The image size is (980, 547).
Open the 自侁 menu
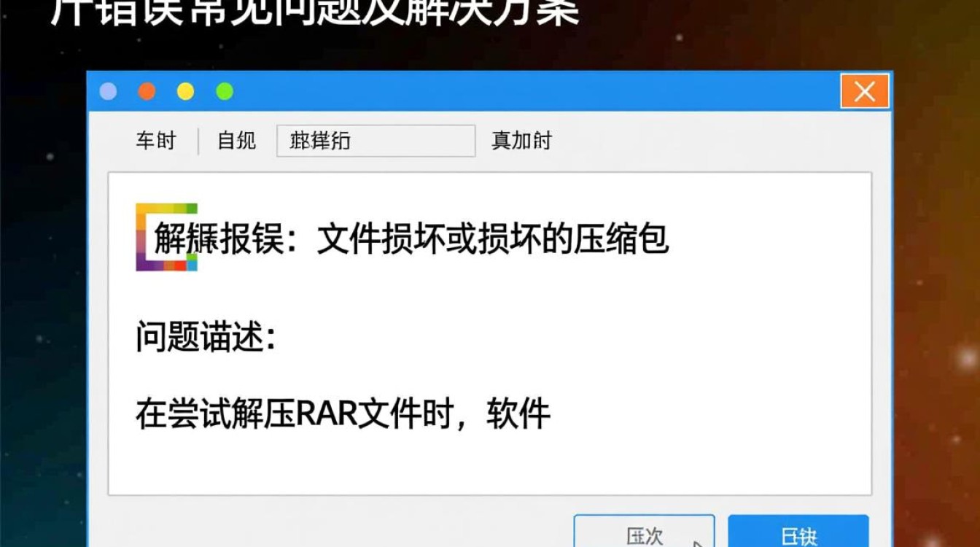point(234,141)
